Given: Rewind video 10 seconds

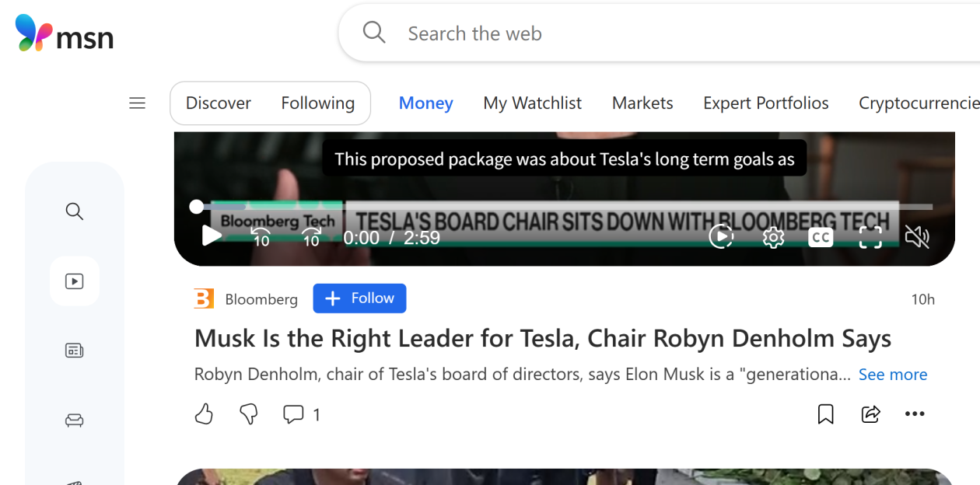Looking at the screenshot, I should [261, 237].
